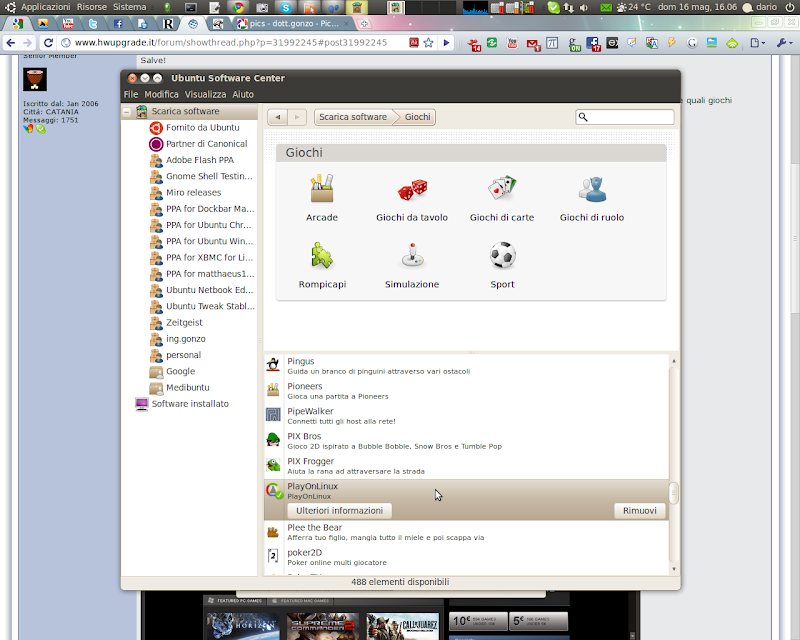Switch to pics - dott.gonzo tab
800x640 pixels.
[x=293, y=23]
